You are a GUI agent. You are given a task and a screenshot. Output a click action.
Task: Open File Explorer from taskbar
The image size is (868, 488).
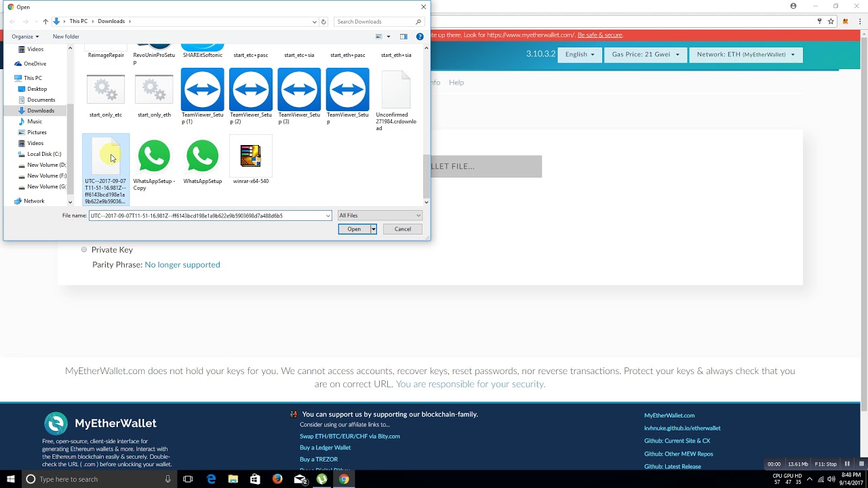click(x=233, y=479)
